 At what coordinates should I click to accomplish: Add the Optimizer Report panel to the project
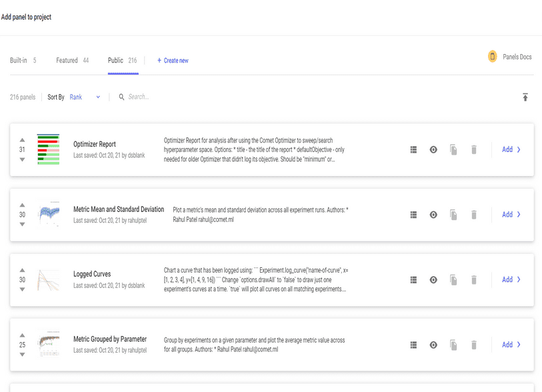coord(508,149)
